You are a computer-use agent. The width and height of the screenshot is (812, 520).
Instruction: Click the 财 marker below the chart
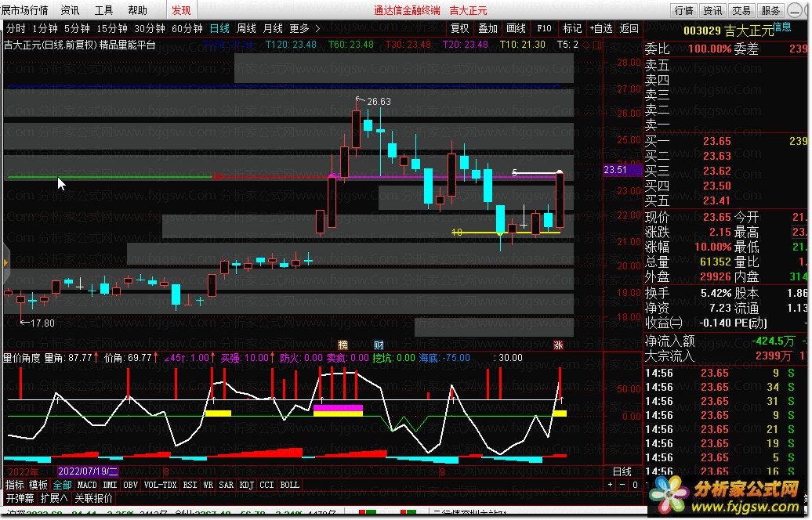click(x=379, y=345)
